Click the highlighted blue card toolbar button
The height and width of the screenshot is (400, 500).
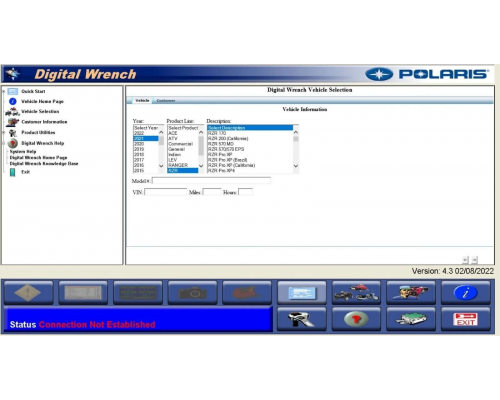tap(302, 293)
